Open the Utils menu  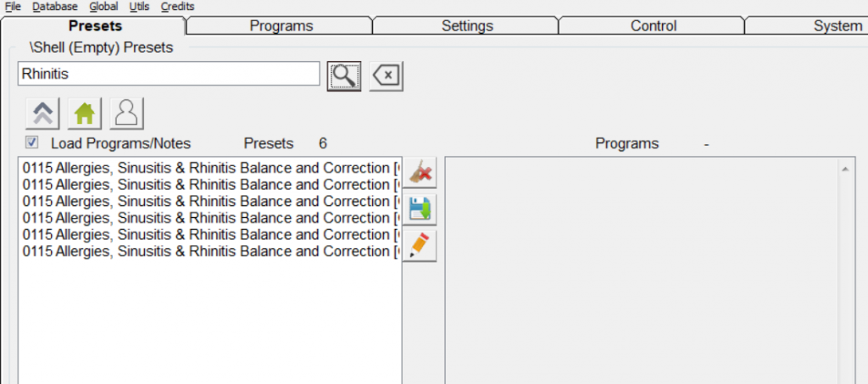pos(139,6)
